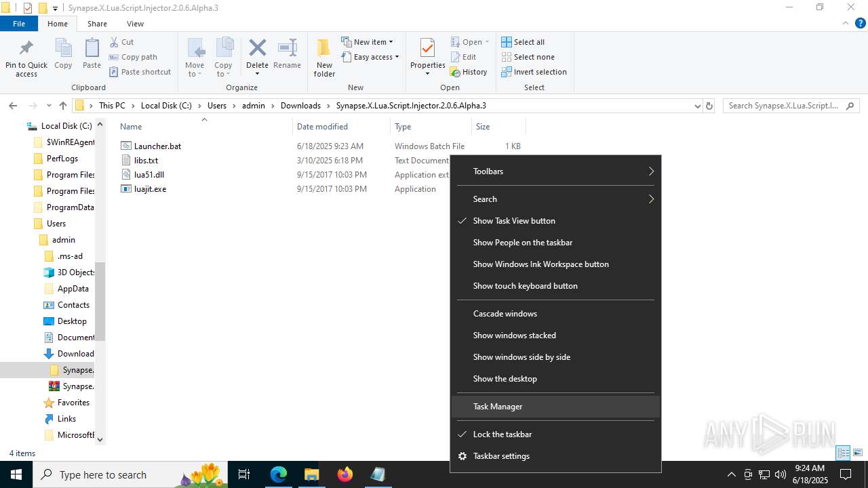The height and width of the screenshot is (488, 868).
Task: Click admin in the address breadcrumb
Action: (254, 106)
